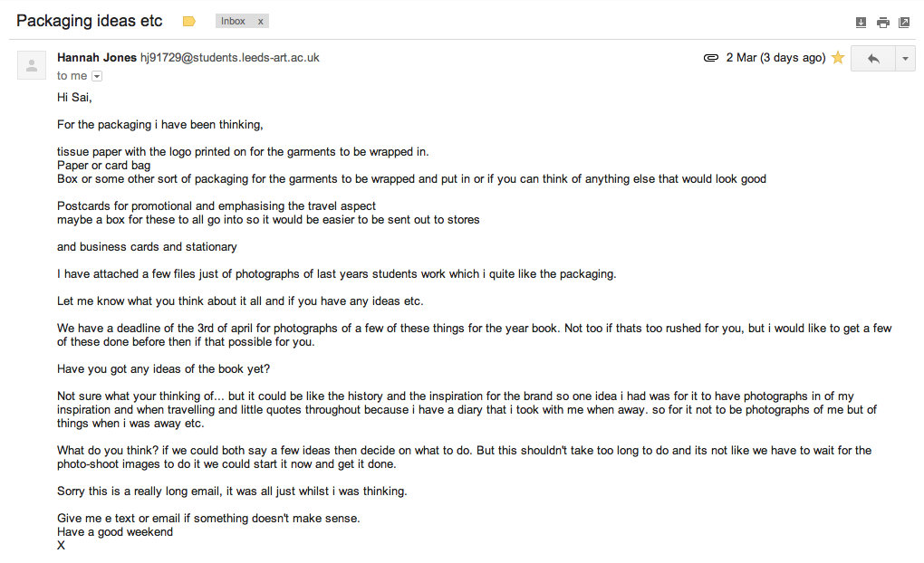Click the 'Hi Sai,' greeting line
This screenshot has width=924, height=563.
74,98
